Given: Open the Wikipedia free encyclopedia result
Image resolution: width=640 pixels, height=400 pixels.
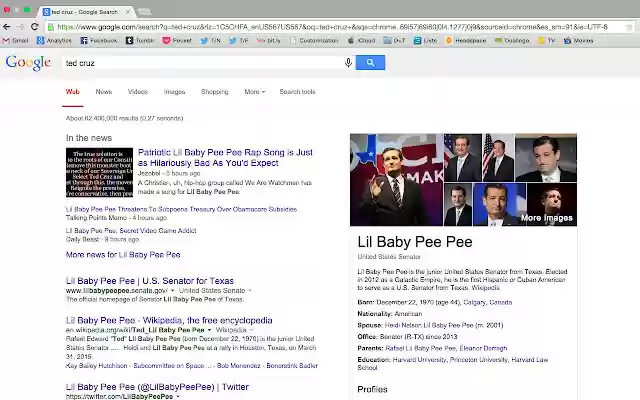Looking at the screenshot, I should 169,320.
